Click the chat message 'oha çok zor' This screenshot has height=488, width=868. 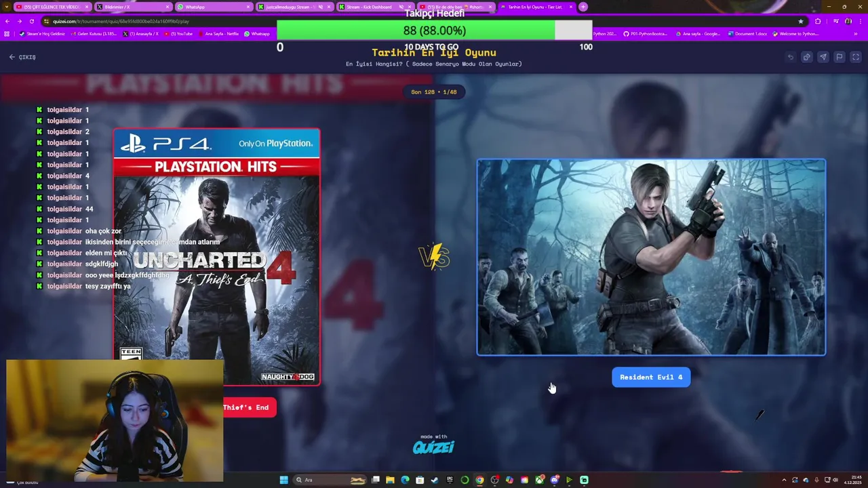[x=103, y=231]
